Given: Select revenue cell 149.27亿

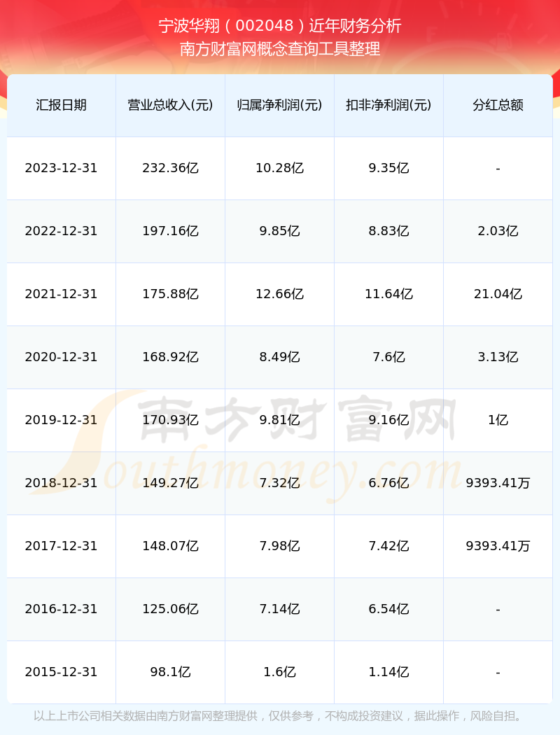Looking at the screenshot, I should pos(171,483).
